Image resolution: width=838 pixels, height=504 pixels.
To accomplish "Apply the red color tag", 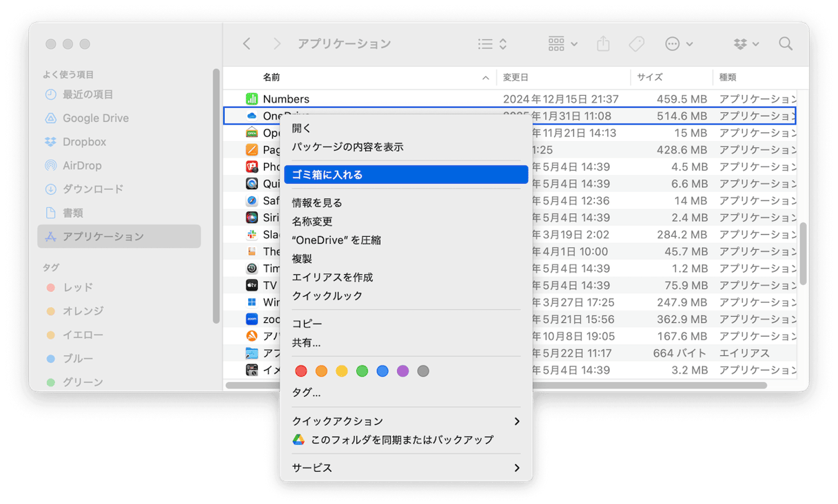I will coord(301,371).
